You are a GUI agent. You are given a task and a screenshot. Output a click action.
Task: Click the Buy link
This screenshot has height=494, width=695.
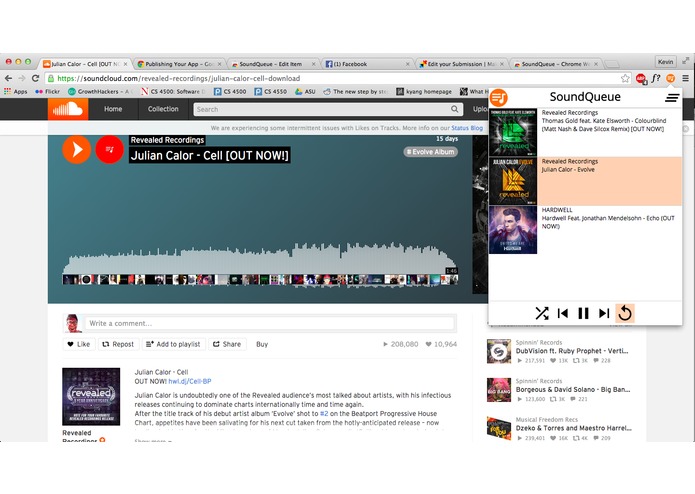pos(262,344)
